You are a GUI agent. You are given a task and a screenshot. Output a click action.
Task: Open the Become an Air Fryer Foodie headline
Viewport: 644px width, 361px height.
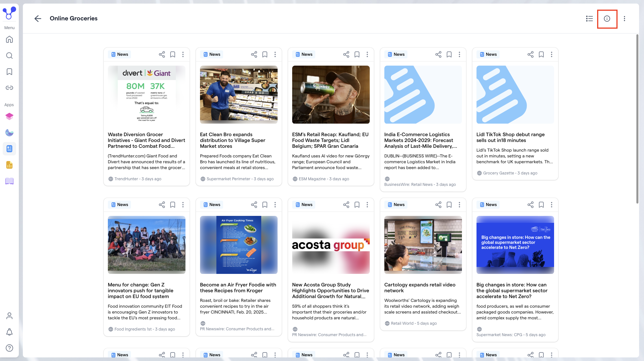coord(238,288)
